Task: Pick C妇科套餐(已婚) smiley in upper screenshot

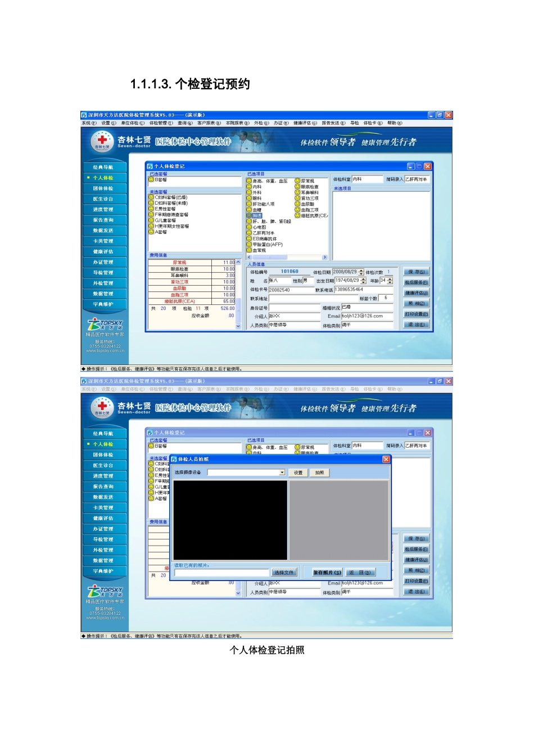Action: tap(151, 197)
